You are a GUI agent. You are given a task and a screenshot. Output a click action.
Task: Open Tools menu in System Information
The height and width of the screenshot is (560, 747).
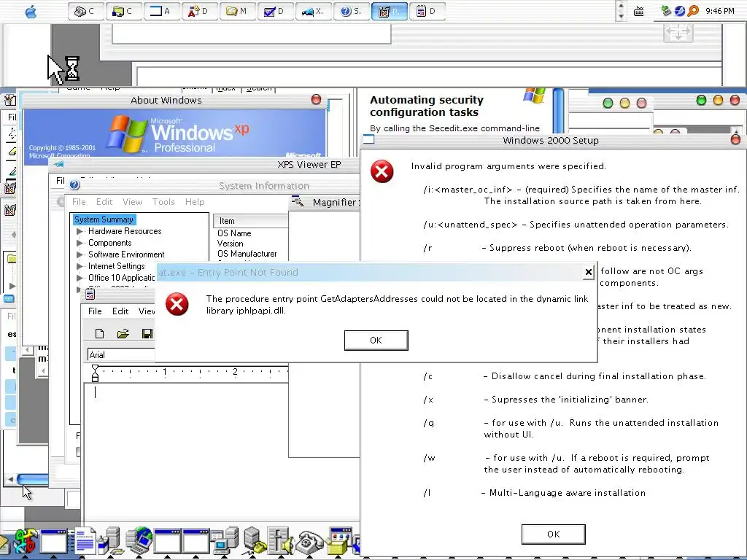pos(163,202)
